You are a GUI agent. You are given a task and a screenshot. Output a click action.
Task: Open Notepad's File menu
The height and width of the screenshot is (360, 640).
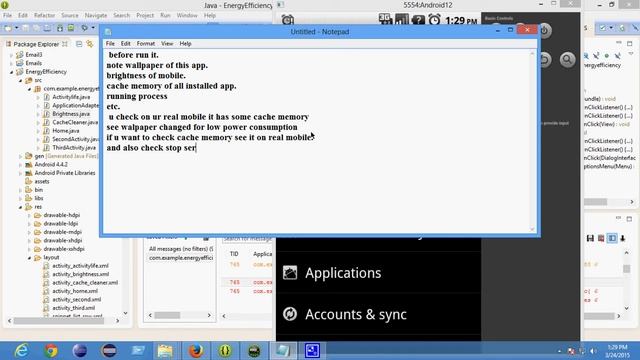click(x=110, y=44)
